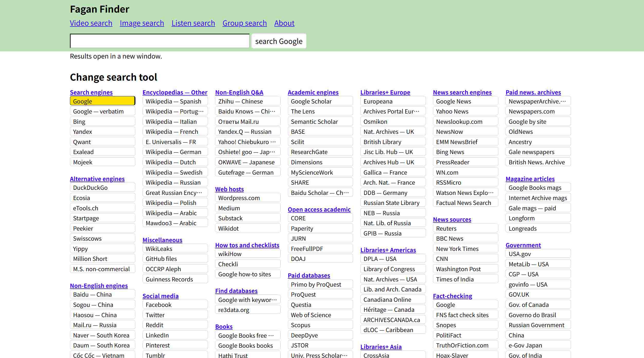
Task: Open the Social media heading link
Action: coord(161,296)
